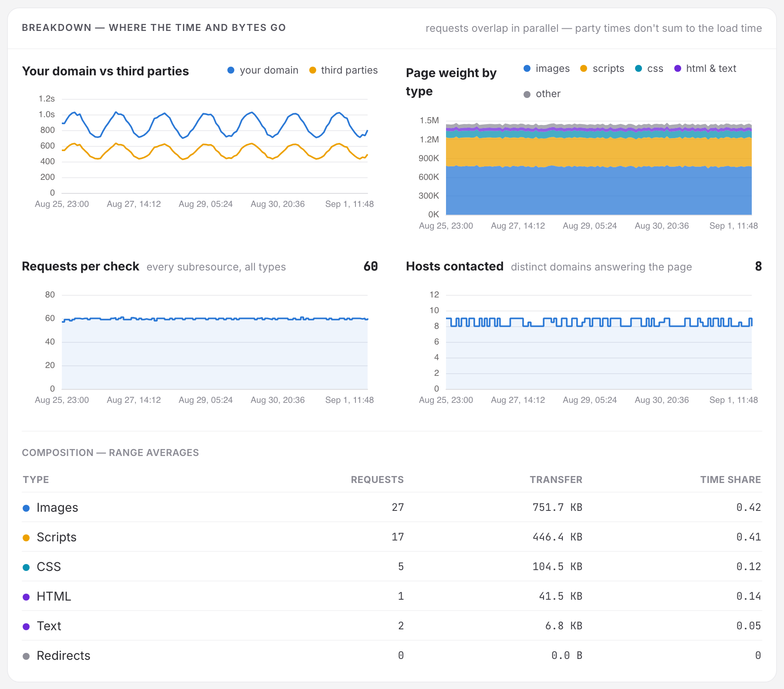Click the 'distinct domains answering the page' subtitle
784x689 pixels.
601,267
